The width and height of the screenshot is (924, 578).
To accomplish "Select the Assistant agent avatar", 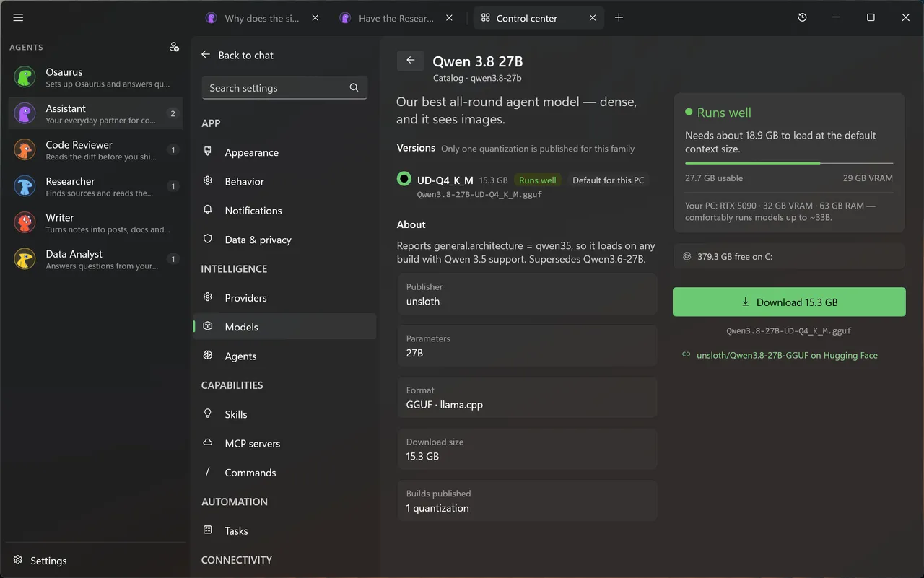I will (x=25, y=113).
